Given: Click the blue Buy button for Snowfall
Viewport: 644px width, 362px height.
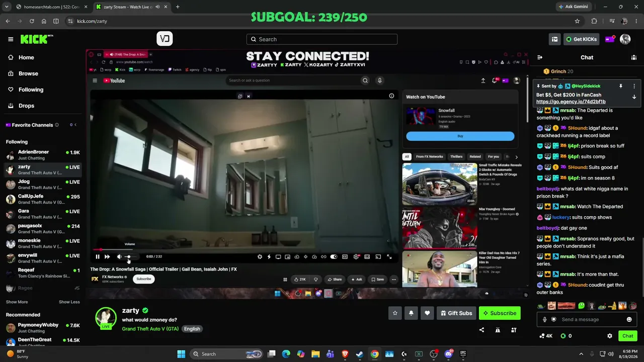Looking at the screenshot, I should point(460,136).
